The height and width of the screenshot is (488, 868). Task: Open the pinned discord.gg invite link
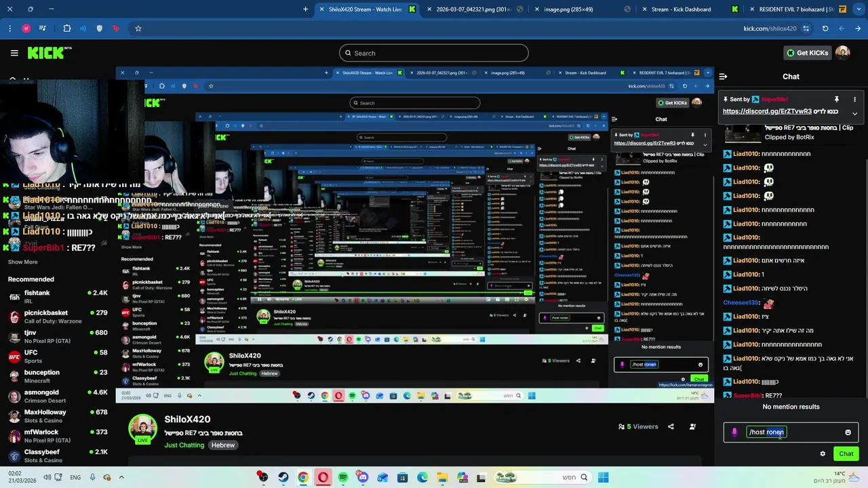(767, 111)
